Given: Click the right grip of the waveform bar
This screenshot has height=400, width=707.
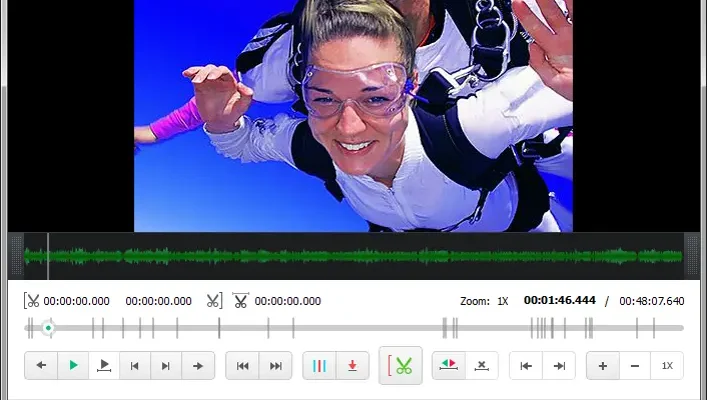Looking at the screenshot, I should click(x=692, y=256).
